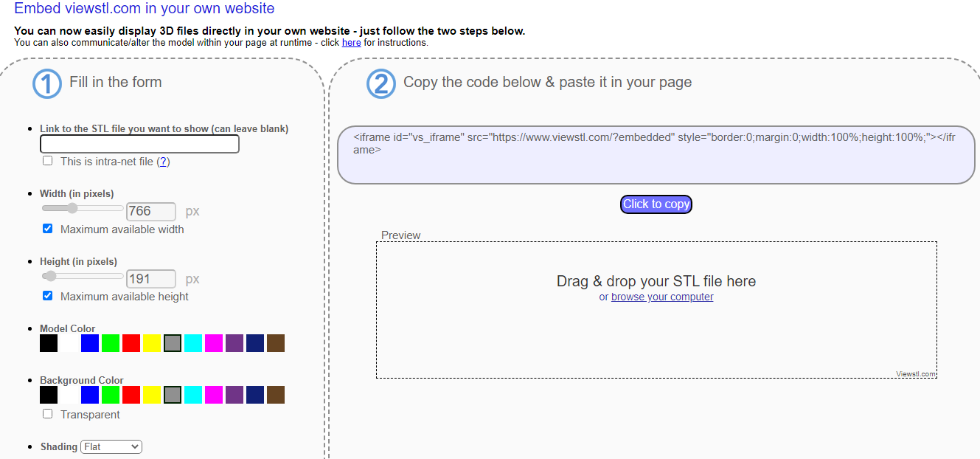Select blue as the Background Color
Image resolution: width=980 pixels, height=459 pixels.
[x=90, y=395]
